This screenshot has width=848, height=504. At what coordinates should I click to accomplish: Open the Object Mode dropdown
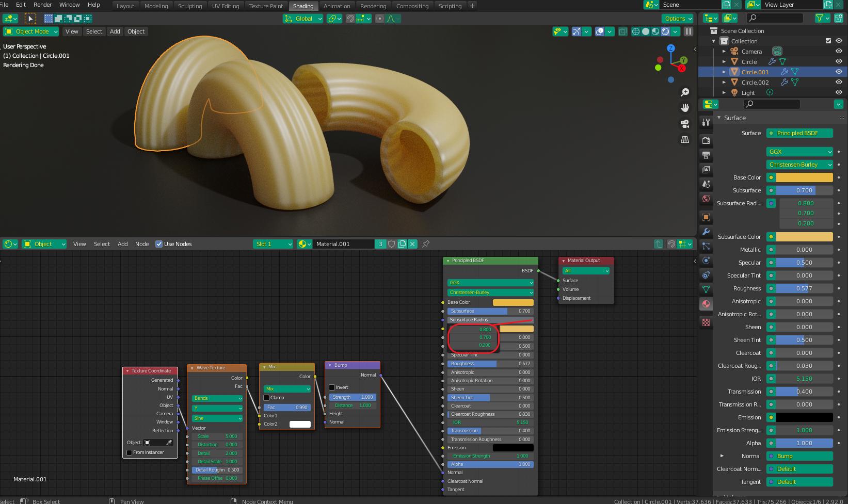click(31, 31)
